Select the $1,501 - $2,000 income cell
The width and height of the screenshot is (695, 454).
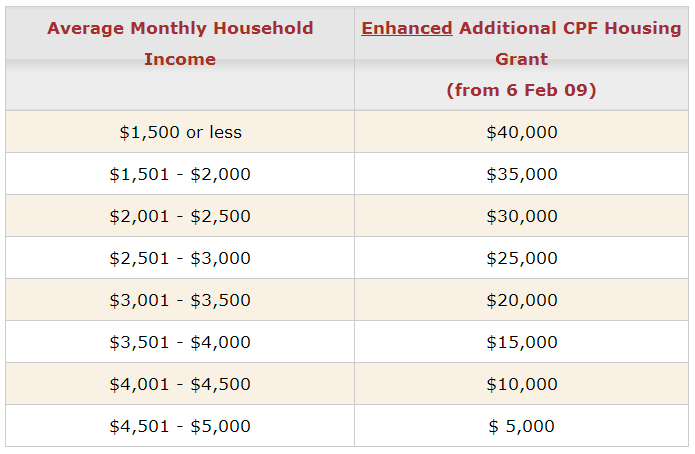pyautogui.click(x=180, y=174)
